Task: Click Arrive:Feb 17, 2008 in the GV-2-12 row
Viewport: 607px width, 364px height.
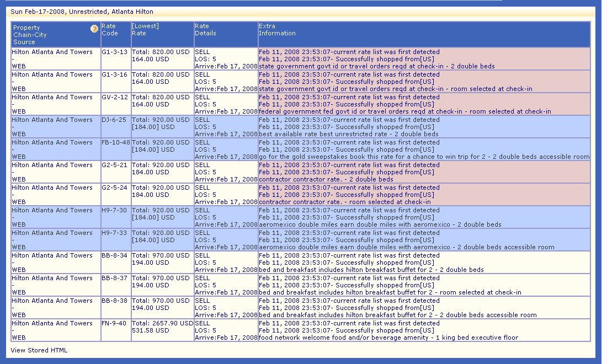Action: coord(226,112)
